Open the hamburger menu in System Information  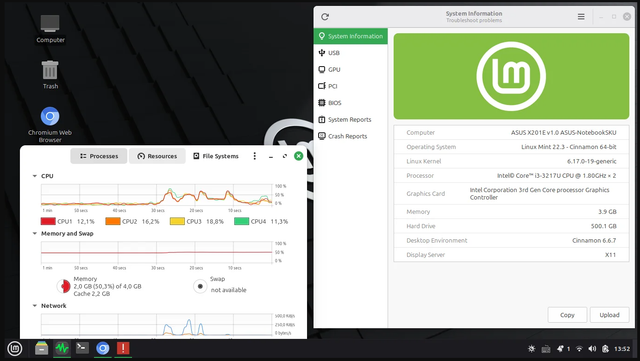tap(581, 17)
